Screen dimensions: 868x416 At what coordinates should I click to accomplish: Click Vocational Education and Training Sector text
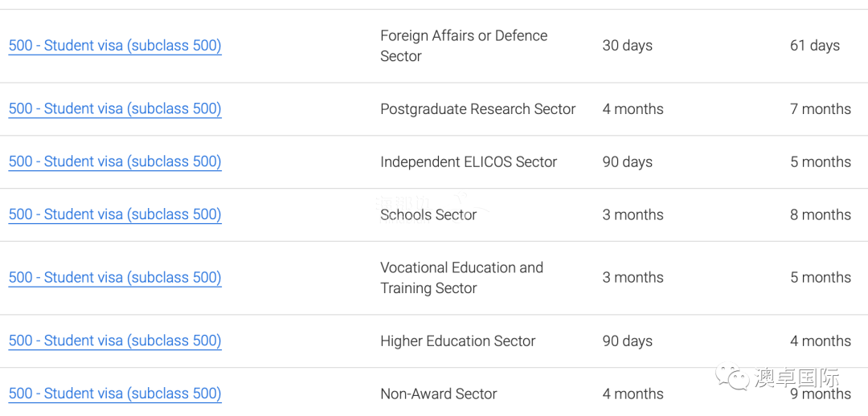(x=461, y=278)
